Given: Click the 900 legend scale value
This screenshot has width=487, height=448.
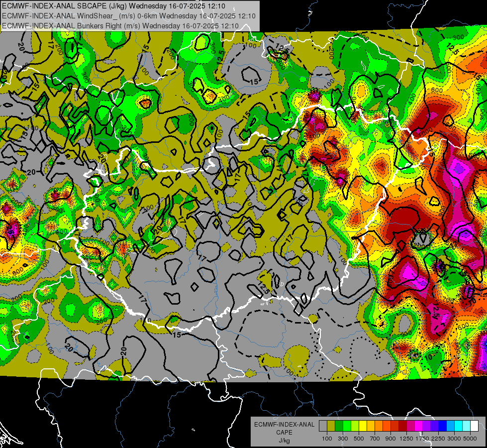Looking at the screenshot, I should [x=390, y=439].
